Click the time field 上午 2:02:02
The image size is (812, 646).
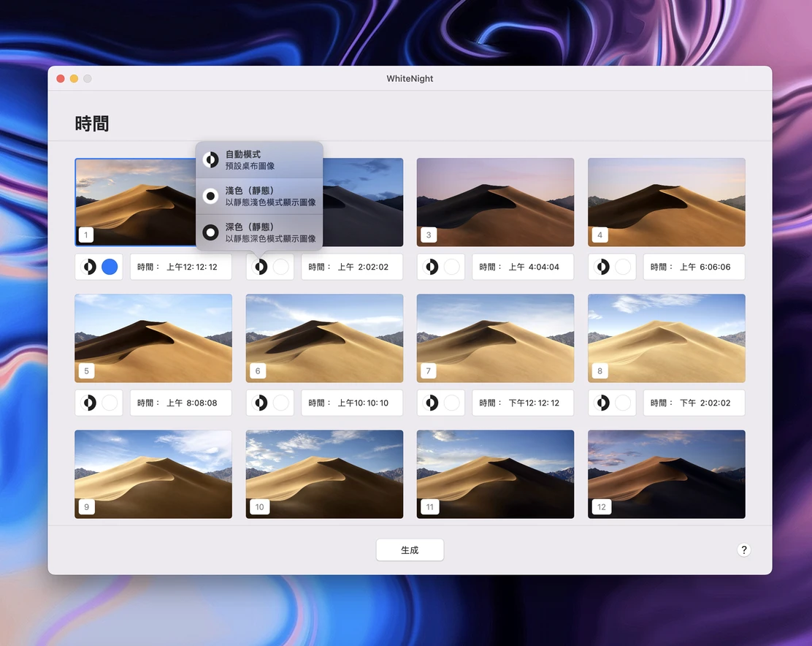[x=352, y=267]
